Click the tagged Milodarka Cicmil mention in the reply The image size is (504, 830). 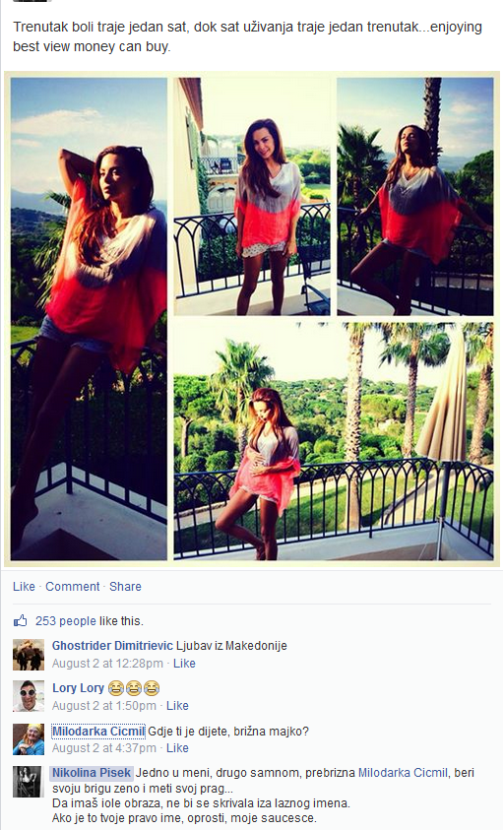tap(403, 773)
